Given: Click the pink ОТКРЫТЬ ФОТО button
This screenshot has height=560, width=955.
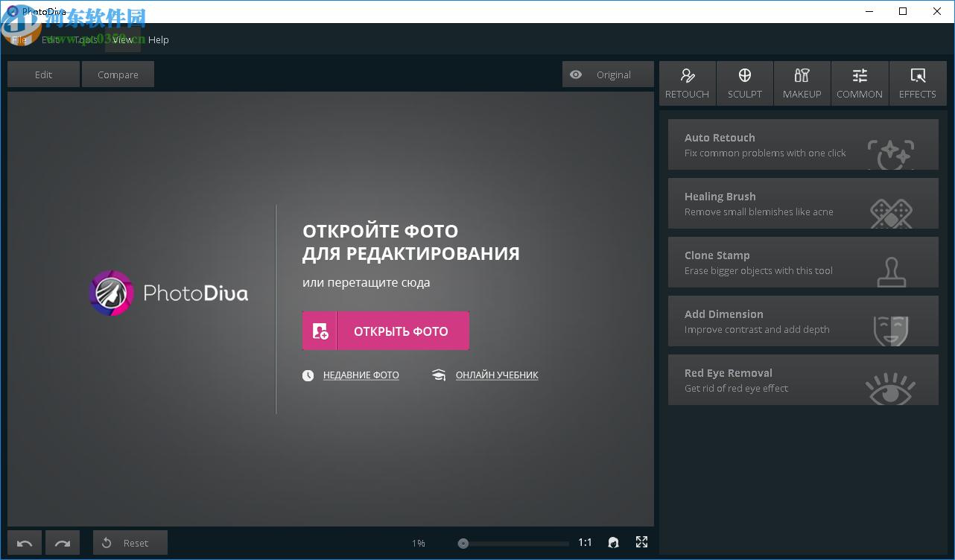Looking at the screenshot, I should pos(386,331).
